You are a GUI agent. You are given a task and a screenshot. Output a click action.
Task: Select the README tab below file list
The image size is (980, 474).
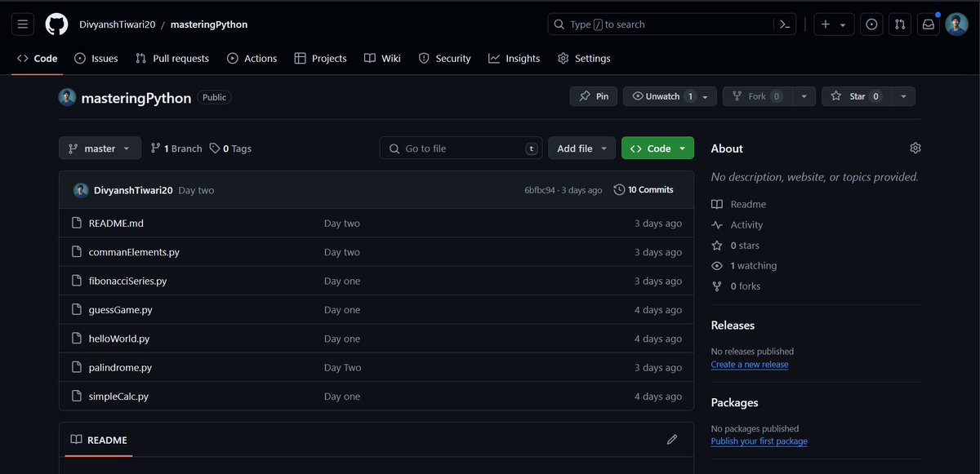[99, 440]
